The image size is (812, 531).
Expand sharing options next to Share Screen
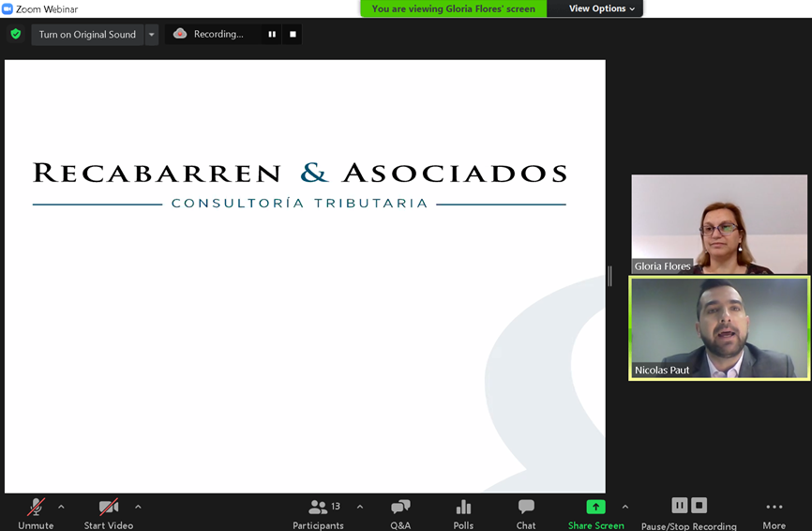625,507
